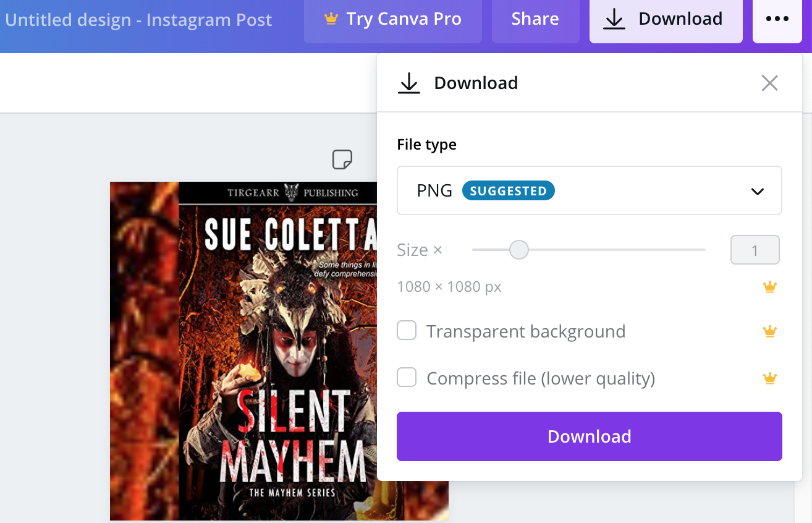Open more options with the three-dot icon
The image size is (812, 523).
[x=777, y=19]
